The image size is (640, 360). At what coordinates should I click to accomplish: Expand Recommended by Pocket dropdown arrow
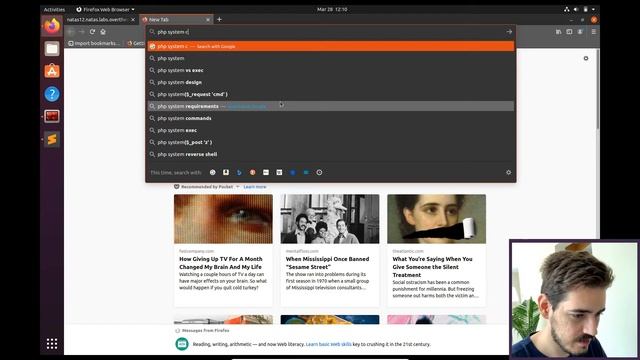238,187
